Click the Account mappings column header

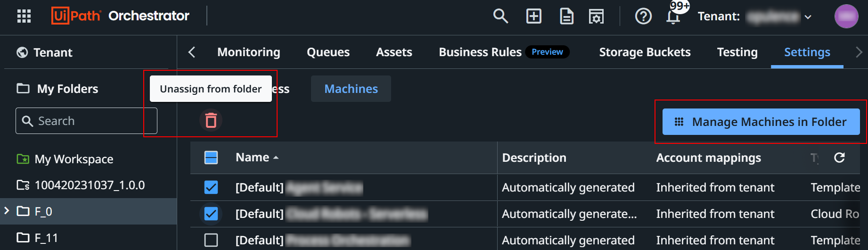[708, 158]
